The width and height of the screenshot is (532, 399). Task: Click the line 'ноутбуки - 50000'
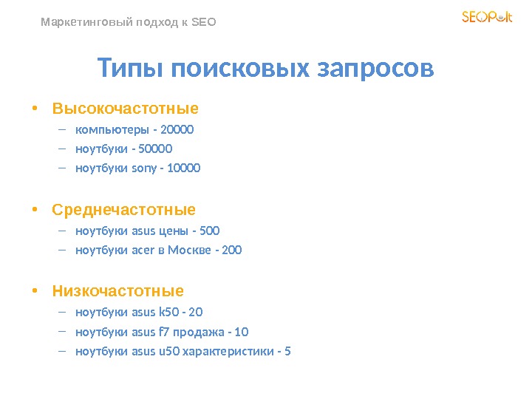tap(124, 149)
